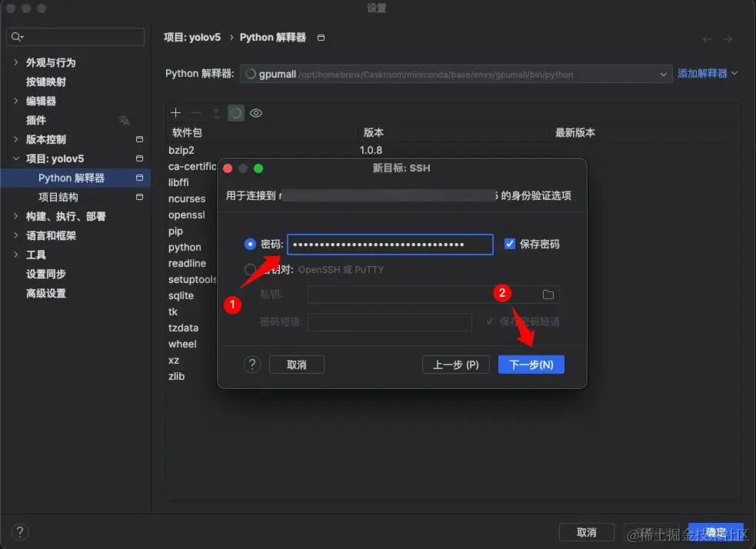Open 设置同步 settings page
Viewport: 756px width, 549px height.
(46, 274)
